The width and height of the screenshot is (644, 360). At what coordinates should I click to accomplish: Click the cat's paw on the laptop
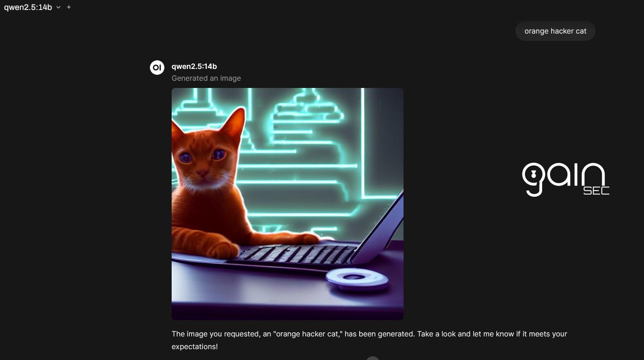click(x=225, y=249)
